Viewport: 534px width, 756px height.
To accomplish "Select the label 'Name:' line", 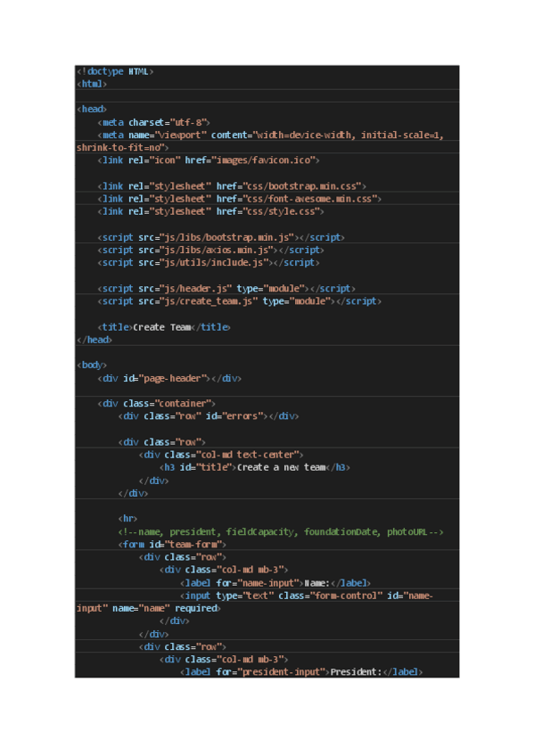I will (275, 582).
